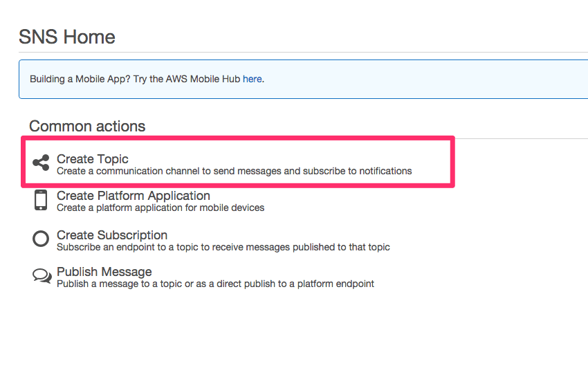588x368 pixels.
Task: Click the circle icon beside Create Subscription
Action: 41,239
